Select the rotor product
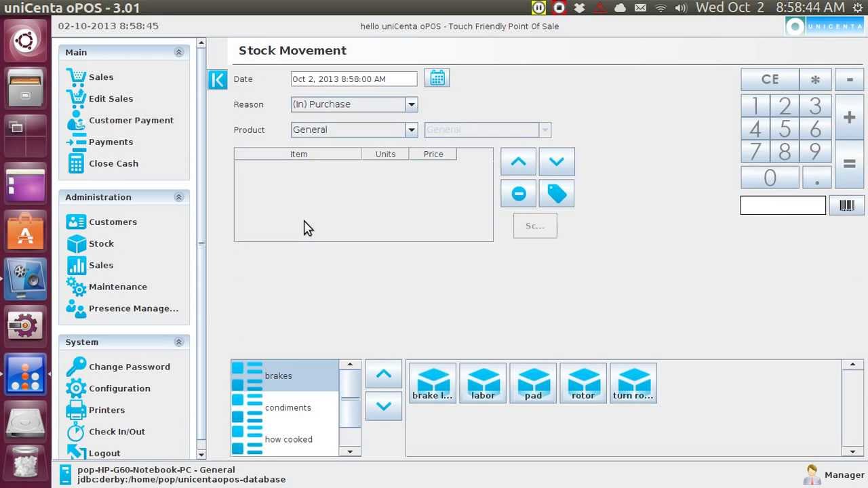Screen dimensions: 868x488 coord(583,383)
